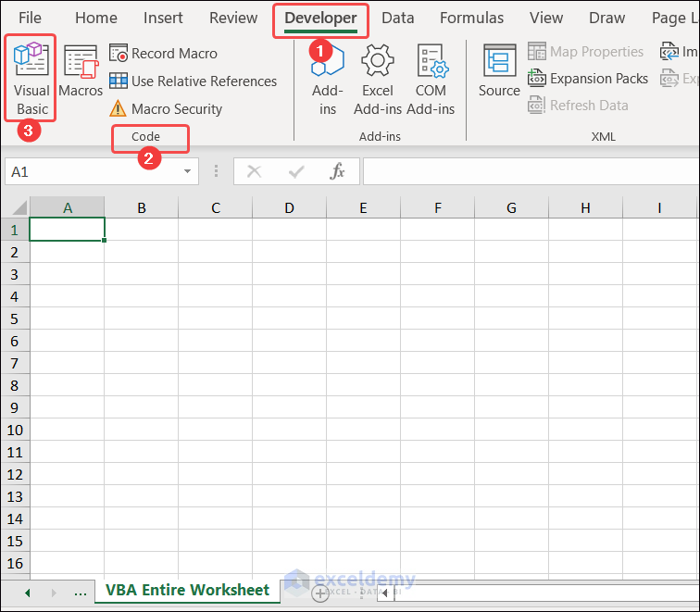The image size is (700, 612).
Task: Switch to the Review tab
Action: click(233, 18)
